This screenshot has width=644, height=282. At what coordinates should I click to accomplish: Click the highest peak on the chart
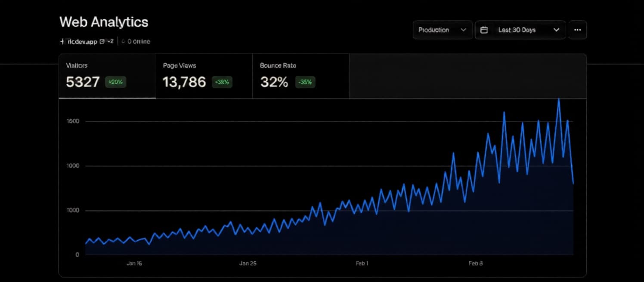pos(559,100)
